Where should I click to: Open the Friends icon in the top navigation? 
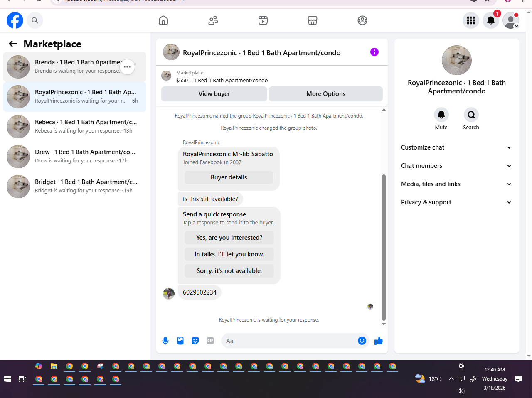tap(213, 20)
